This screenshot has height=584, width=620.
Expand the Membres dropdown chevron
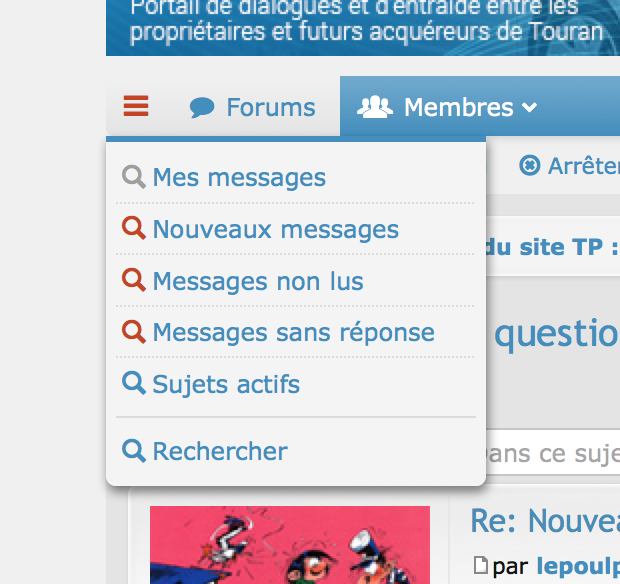click(530, 107)
